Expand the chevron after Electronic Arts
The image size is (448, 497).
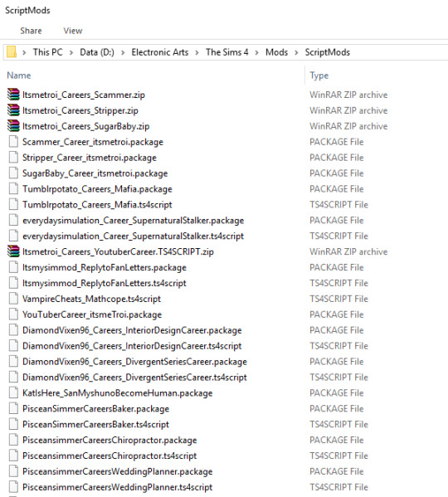[197, 52]
